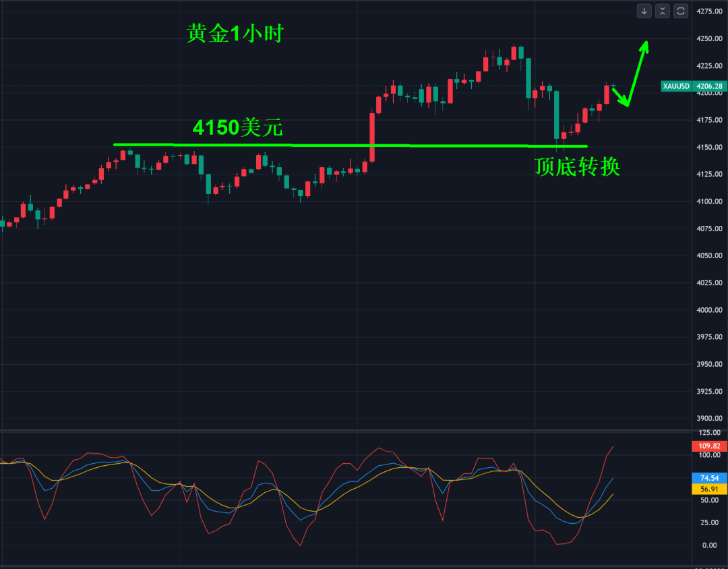This screenshot has width=728, height=569.
Task: Click the move pane down arrow icon
Action: point(644,11)
